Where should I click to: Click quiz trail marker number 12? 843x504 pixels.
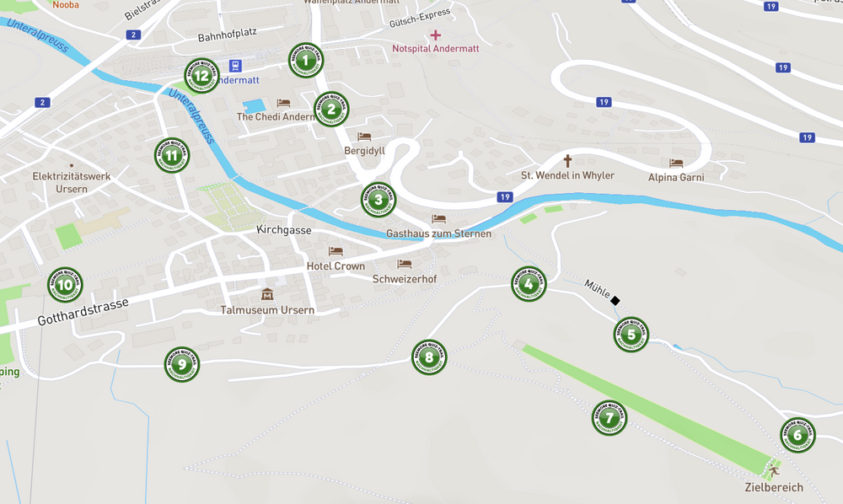click(x=201, y=76)
